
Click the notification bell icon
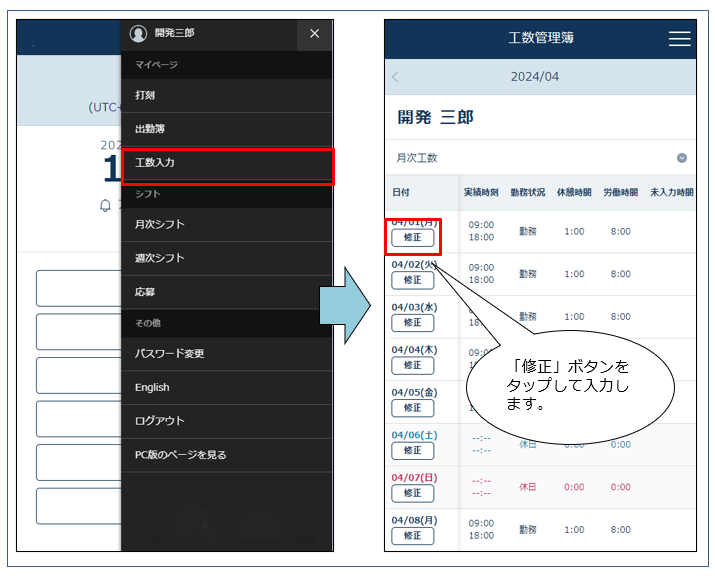(105, 206)
